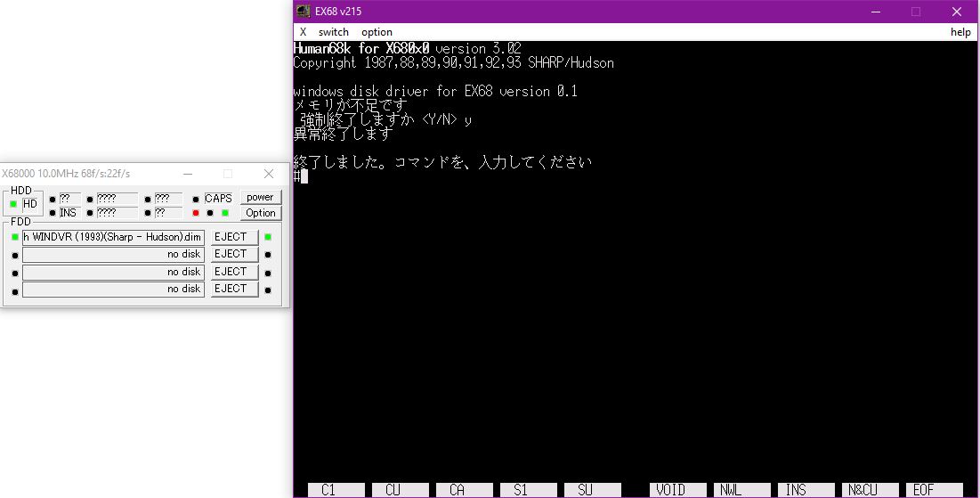
Task: Click the LED beside INS
Action: [x=53, y=213]
